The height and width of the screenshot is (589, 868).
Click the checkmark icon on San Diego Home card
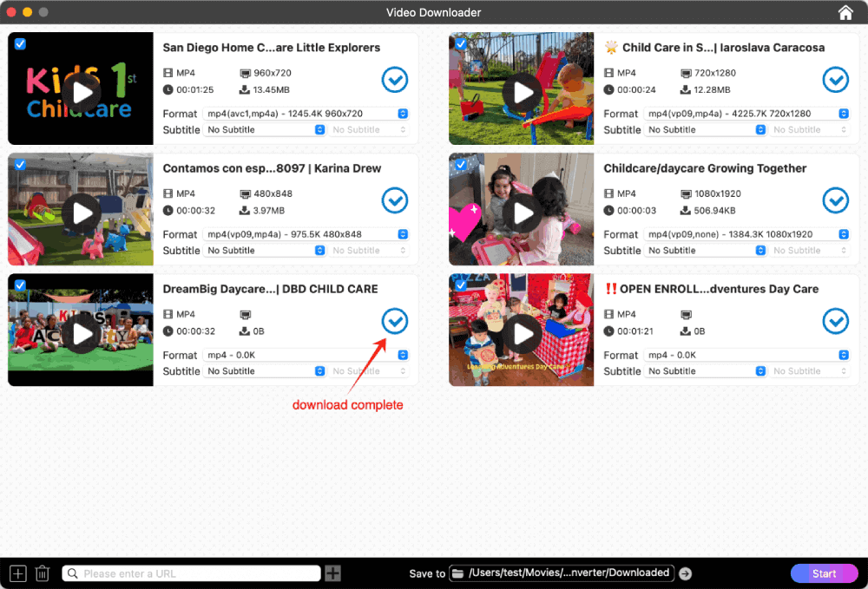(395, 80)
